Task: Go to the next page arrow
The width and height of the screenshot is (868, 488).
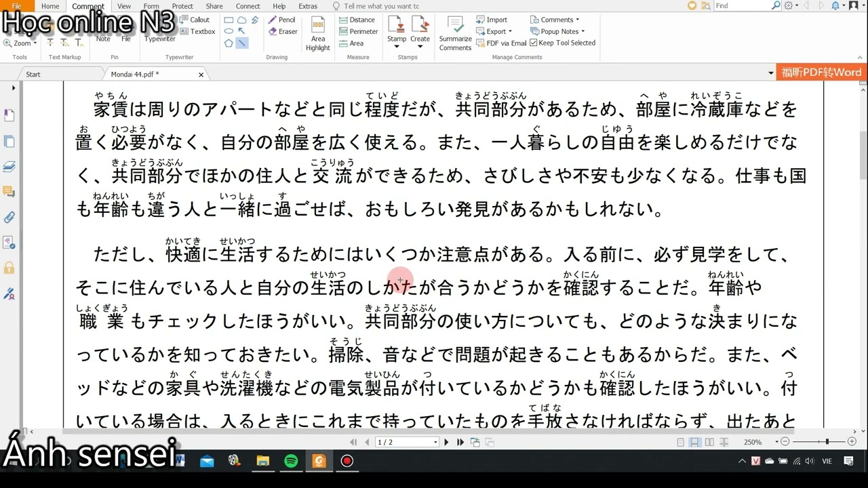Action: 446,442
